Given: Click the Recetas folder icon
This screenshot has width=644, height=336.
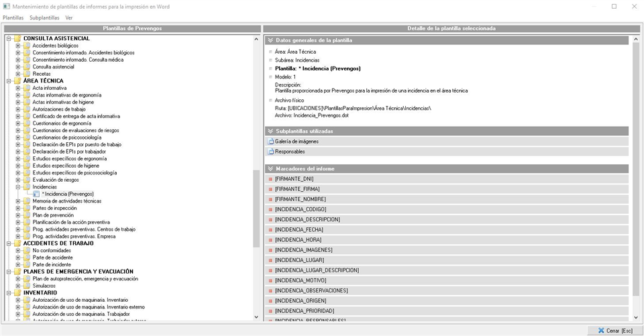Looking at the screenshot, I should (27, 74).
